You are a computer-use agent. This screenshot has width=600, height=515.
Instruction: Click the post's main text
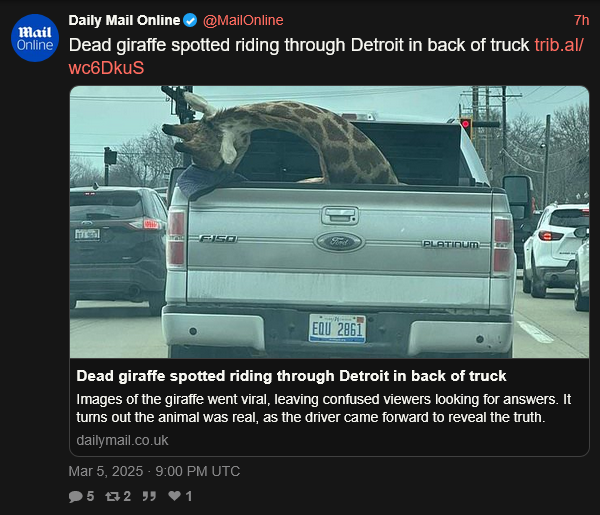click(x=300, y=45)
